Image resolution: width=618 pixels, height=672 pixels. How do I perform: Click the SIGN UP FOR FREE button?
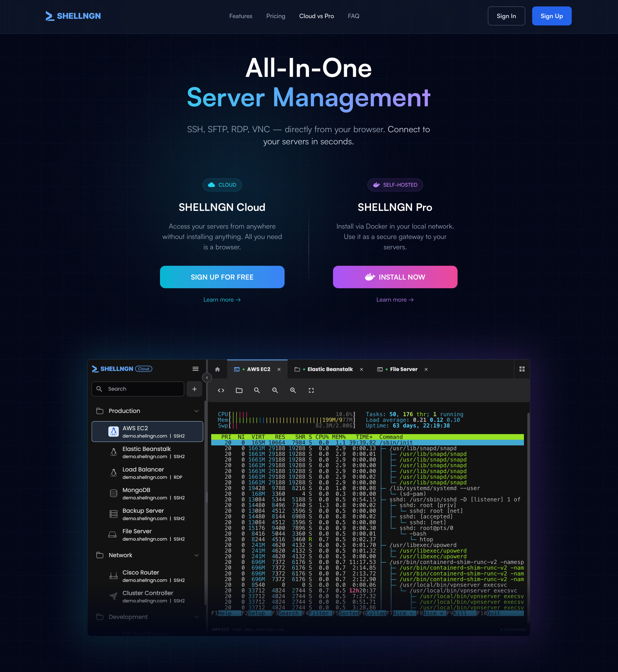pos(222,277)
